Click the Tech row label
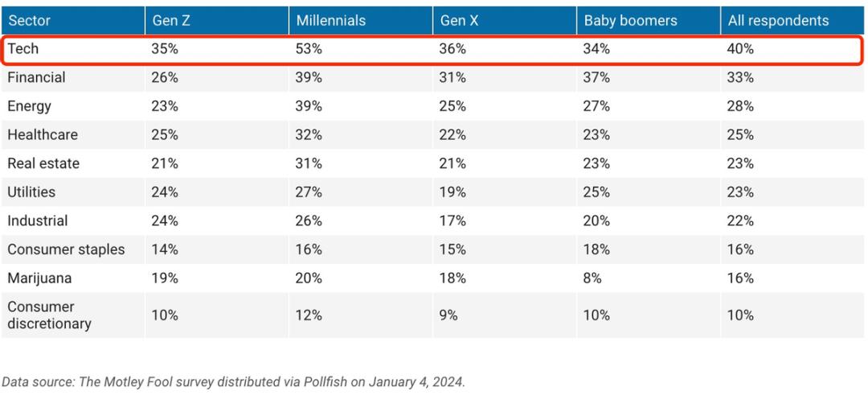Viewport: 868px width, 395px height. point(23,49)
